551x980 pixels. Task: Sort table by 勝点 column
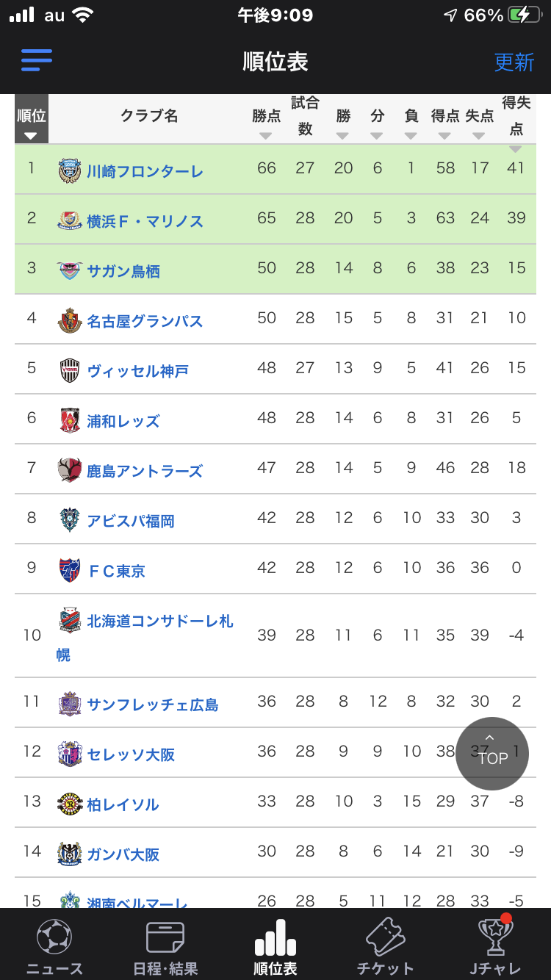[266, 123]
